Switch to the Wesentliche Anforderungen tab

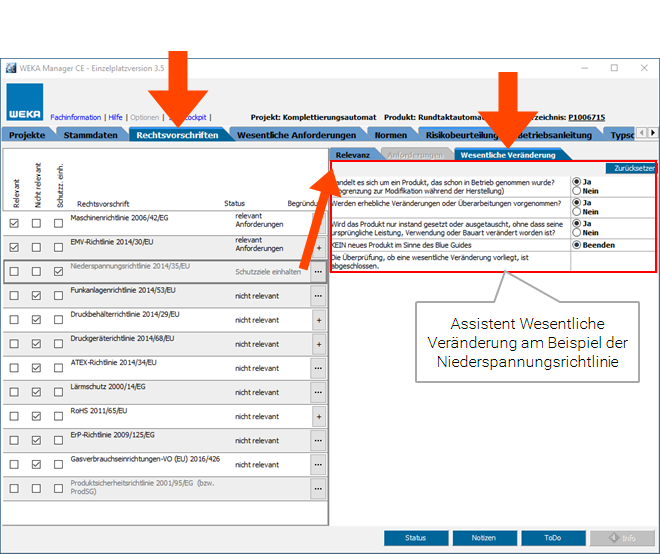click(x=297, y=134)
